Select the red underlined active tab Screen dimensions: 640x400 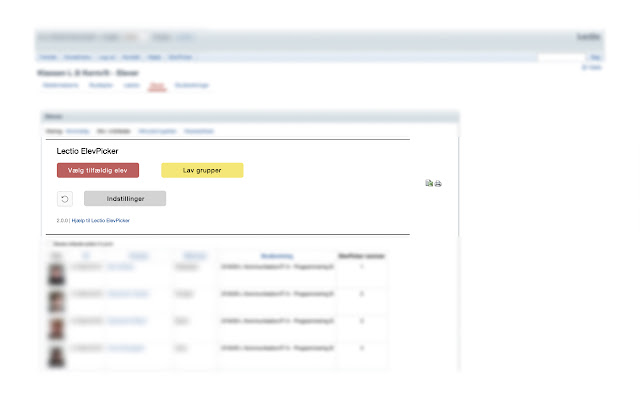tap(157, 85)
